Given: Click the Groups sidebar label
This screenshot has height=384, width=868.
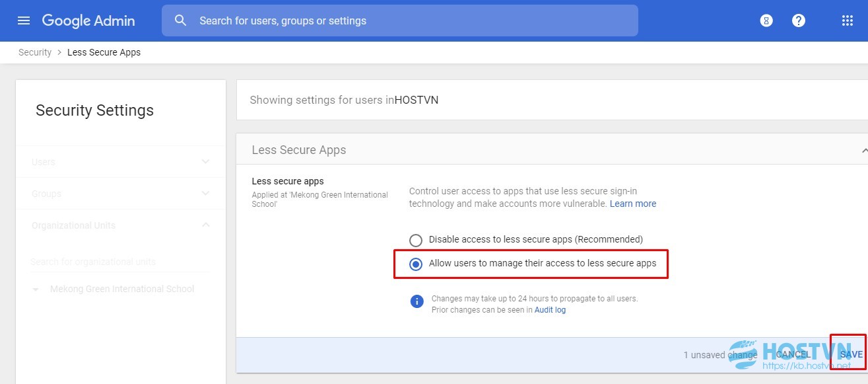Looking at the screenshot, I should click(46, 194).
